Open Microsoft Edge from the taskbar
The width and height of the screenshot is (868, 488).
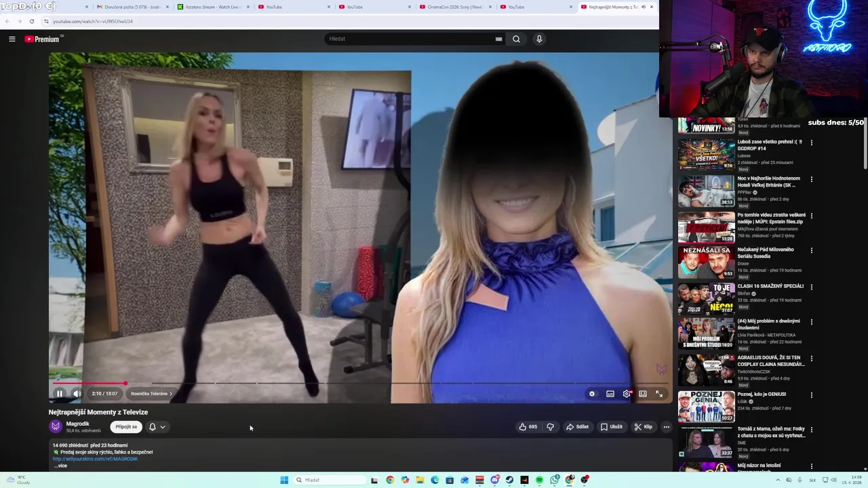click(435, 480)
